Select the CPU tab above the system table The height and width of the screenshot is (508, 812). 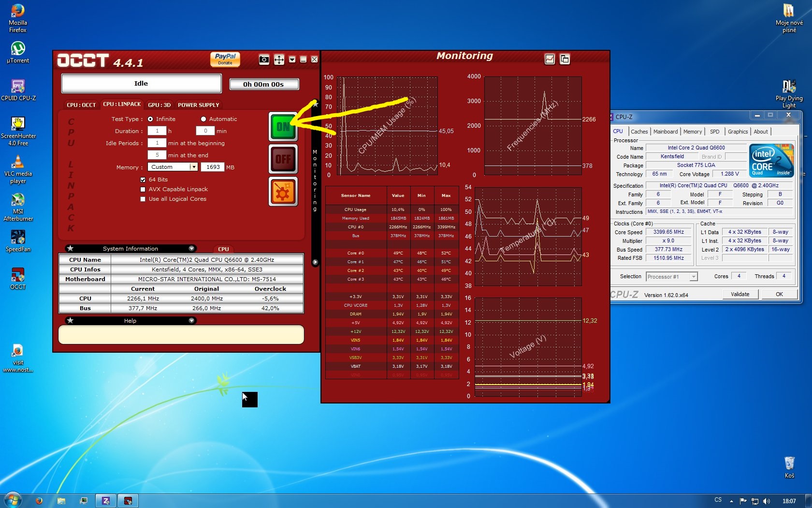click(x=223, y=249)
